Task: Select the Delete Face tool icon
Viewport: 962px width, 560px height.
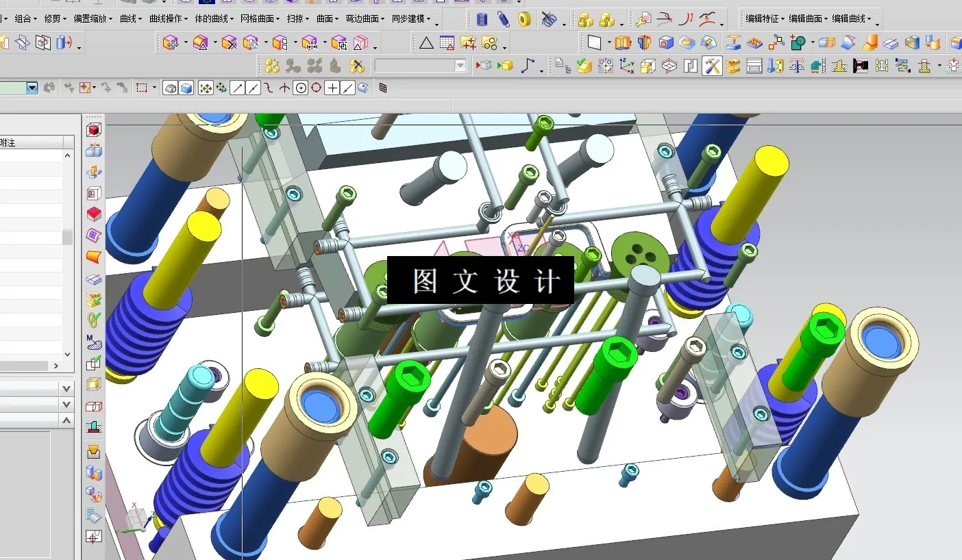Action: tap(231, 42)
